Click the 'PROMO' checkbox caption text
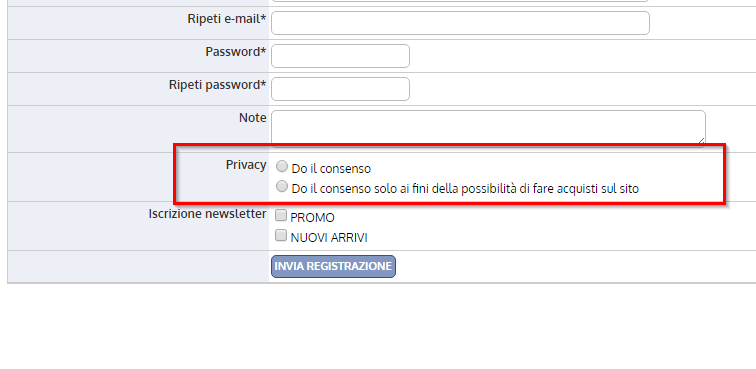This screenshot has width=756, height=369. [312, 218]
